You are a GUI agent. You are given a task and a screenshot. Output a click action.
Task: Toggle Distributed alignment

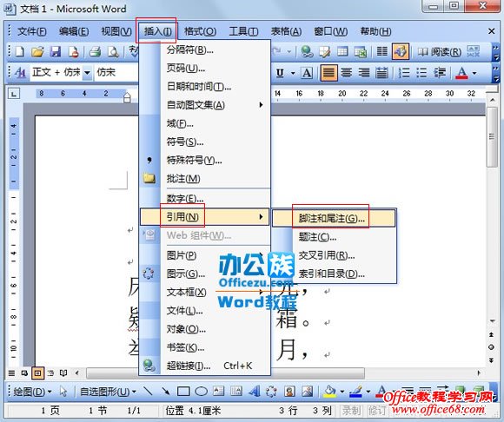click(x=381, y=73)
